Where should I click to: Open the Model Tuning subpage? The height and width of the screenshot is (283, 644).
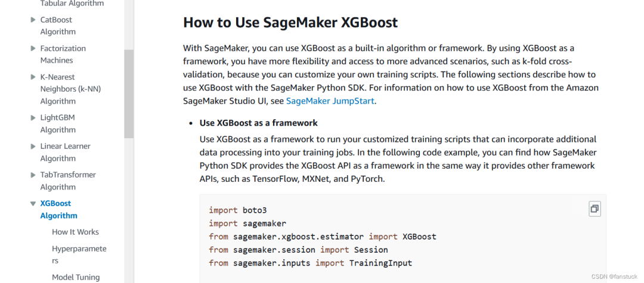(x=76, y=277)
